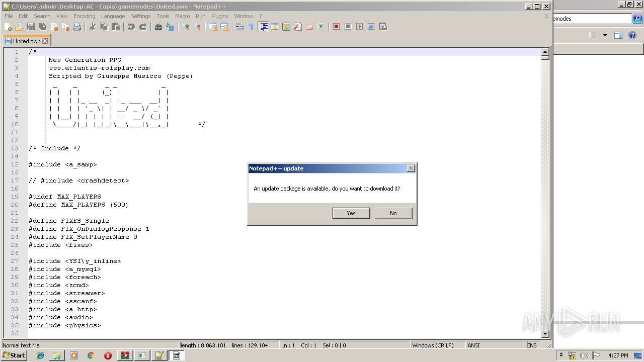This screenshot has height=362, width=644.
Task: Open the Settings menu
Action: [x=141, y=16]
